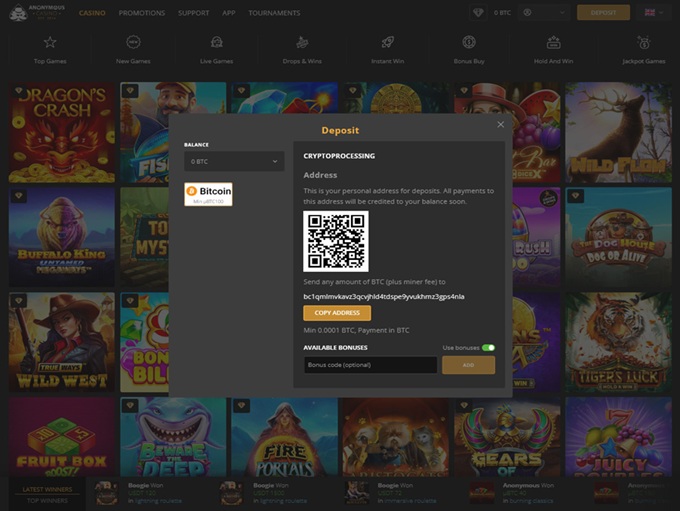The width and height of the screenshot is (680, 511).
Task: Click the diamond icon in the header
Action: 478,13
